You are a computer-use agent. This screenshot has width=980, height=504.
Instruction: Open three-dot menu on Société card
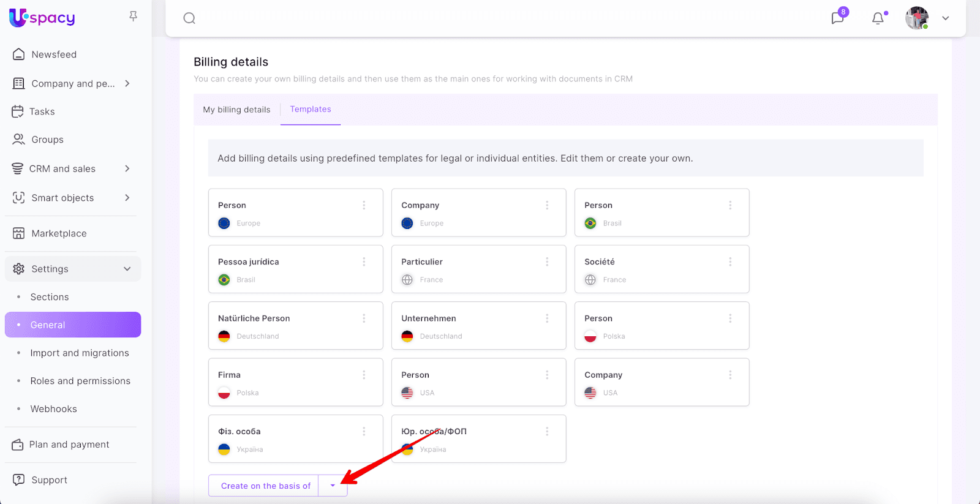(730, 262)
